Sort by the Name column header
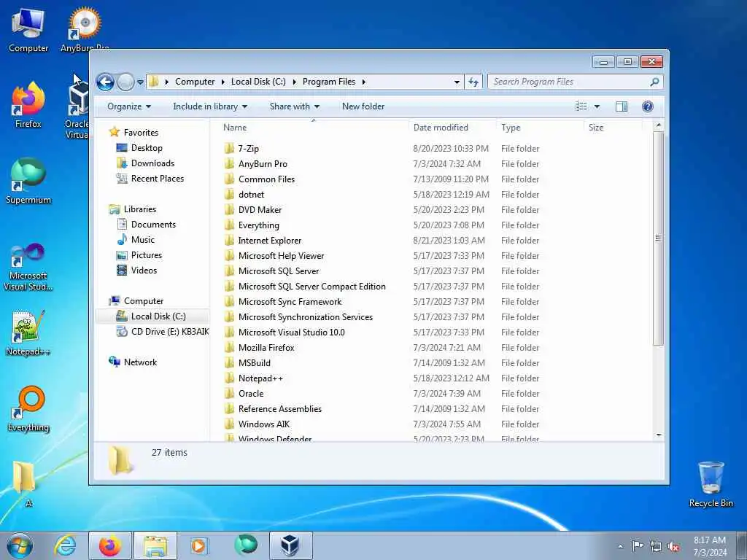This screenshot has height=560, width=747. click(x=314, y=128)
